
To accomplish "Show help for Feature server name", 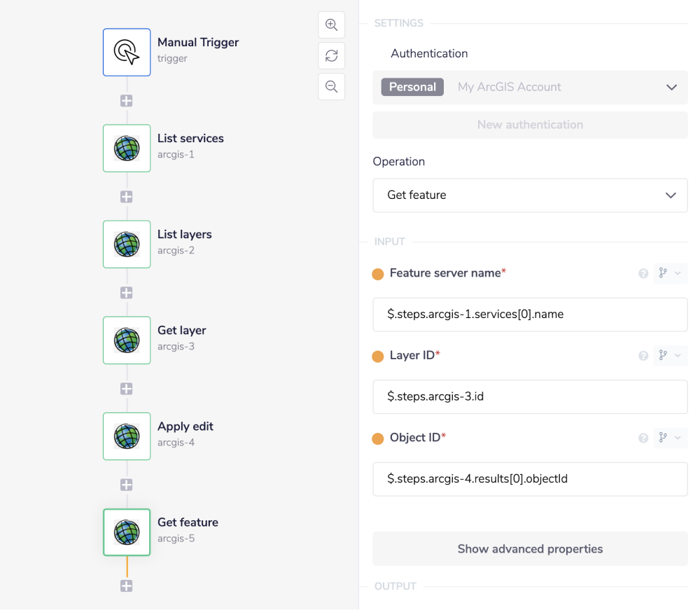I will (x=643, y=274).
